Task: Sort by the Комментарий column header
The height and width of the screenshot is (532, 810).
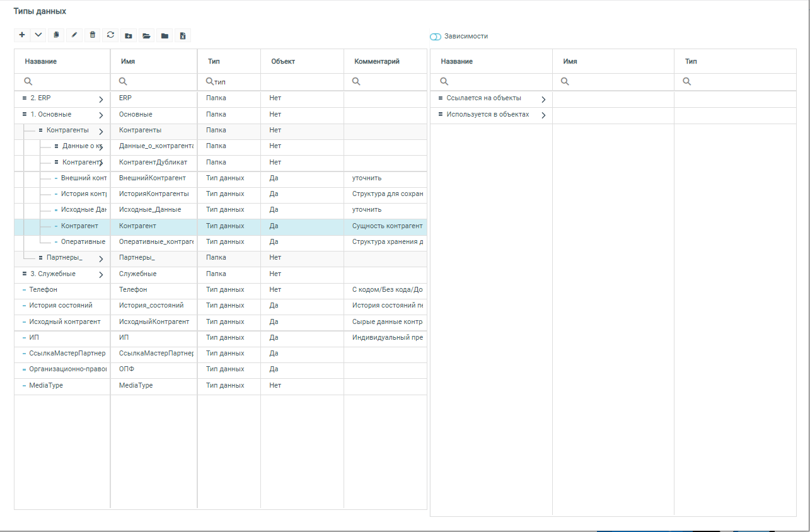Action: (377, 62)
